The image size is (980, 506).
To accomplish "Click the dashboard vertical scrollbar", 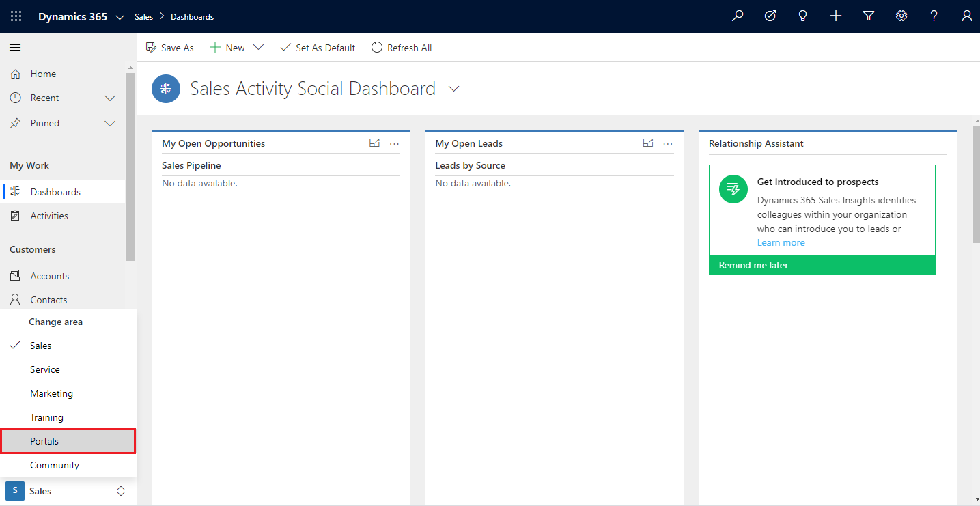I will coord(975,183).
